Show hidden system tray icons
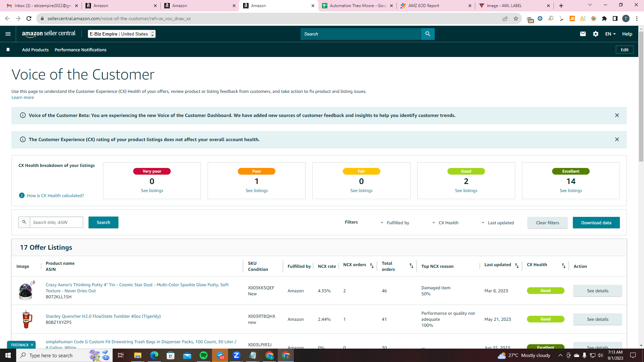 (x=560, y=355)
